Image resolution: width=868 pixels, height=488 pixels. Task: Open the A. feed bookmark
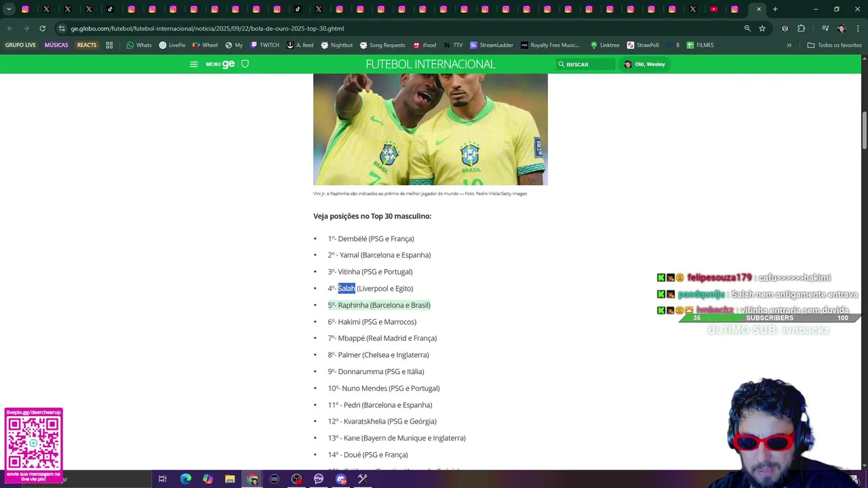pyautogui.click(x=299, y=45)
